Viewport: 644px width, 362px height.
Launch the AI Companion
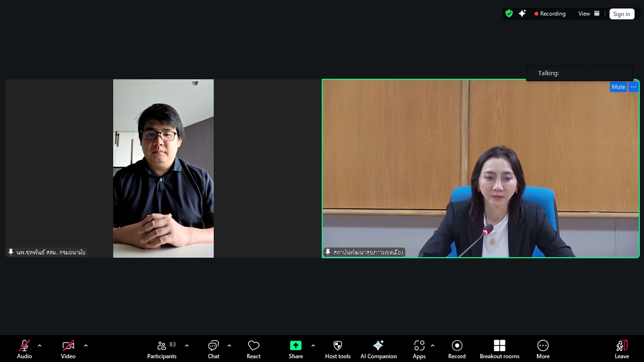(x=378, y=349)
